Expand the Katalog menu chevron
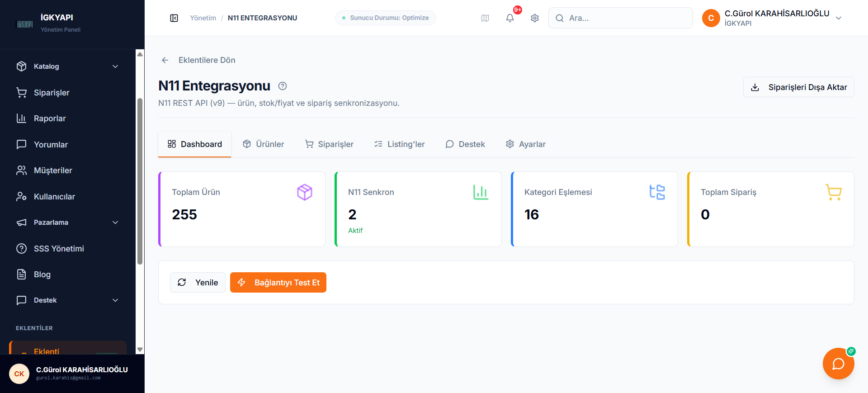 (x=115, y=66)
